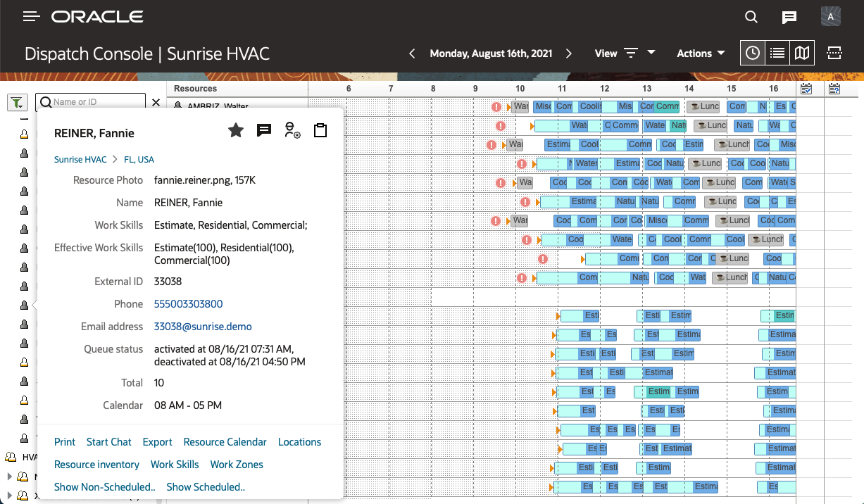
Task: Go to next day arrow
Action: pos(569,53)
